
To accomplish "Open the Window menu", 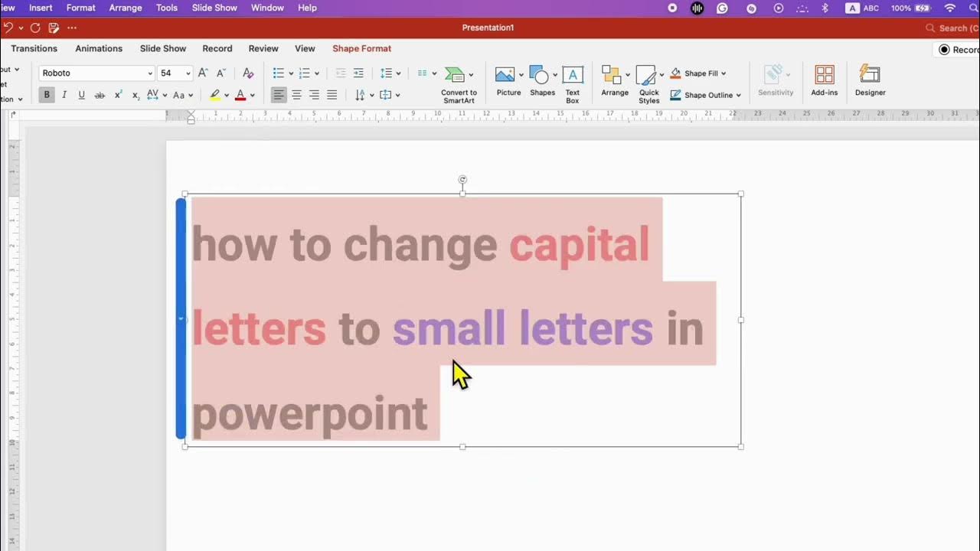I will pos(267,8).
